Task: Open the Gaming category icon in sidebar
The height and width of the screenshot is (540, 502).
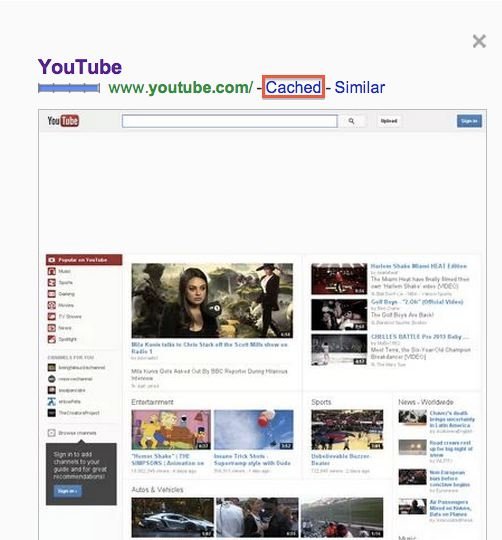Action: pos(52,294)
